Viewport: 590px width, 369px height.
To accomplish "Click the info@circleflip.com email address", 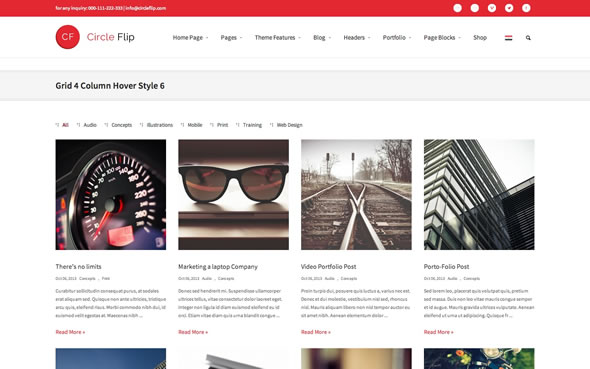I will pos(146,8).
